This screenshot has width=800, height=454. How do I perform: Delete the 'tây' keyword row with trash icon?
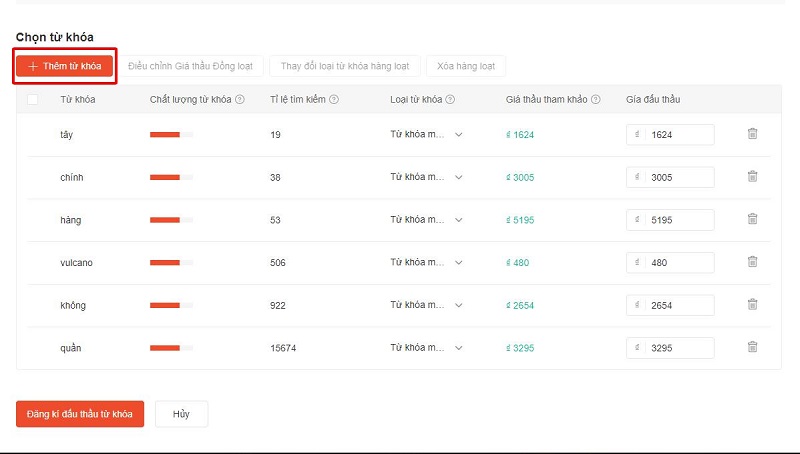coord(752,134)
